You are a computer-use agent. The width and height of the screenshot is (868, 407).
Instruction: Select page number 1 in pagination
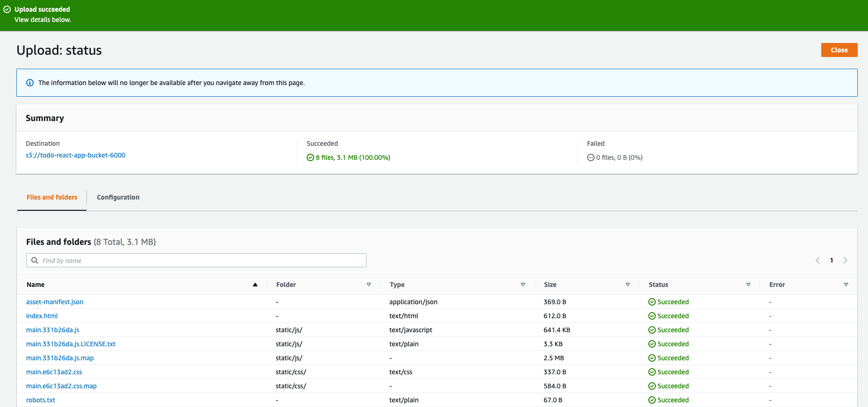[x=832, y=260]
